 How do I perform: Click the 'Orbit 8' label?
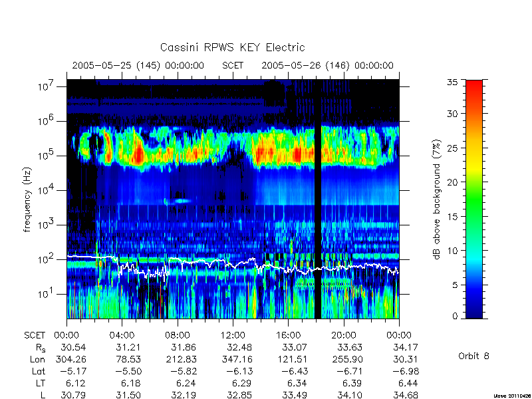(x=473, y=356)
